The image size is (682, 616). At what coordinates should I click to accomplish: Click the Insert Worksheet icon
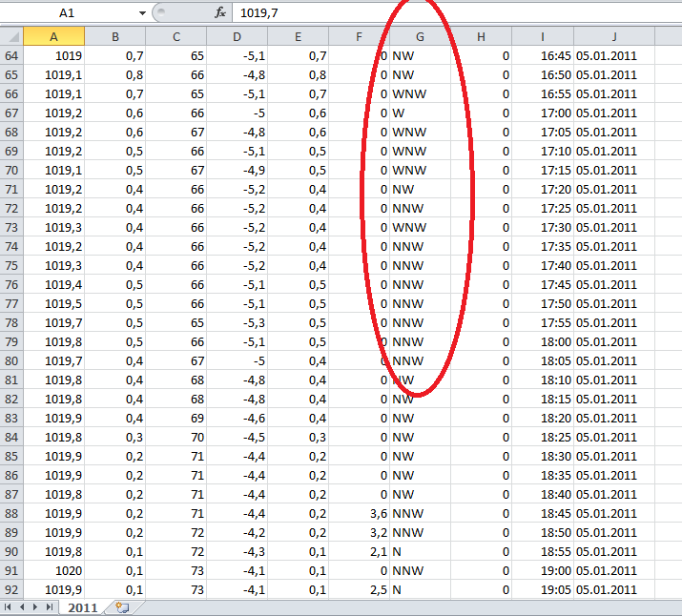pos(122,607)
